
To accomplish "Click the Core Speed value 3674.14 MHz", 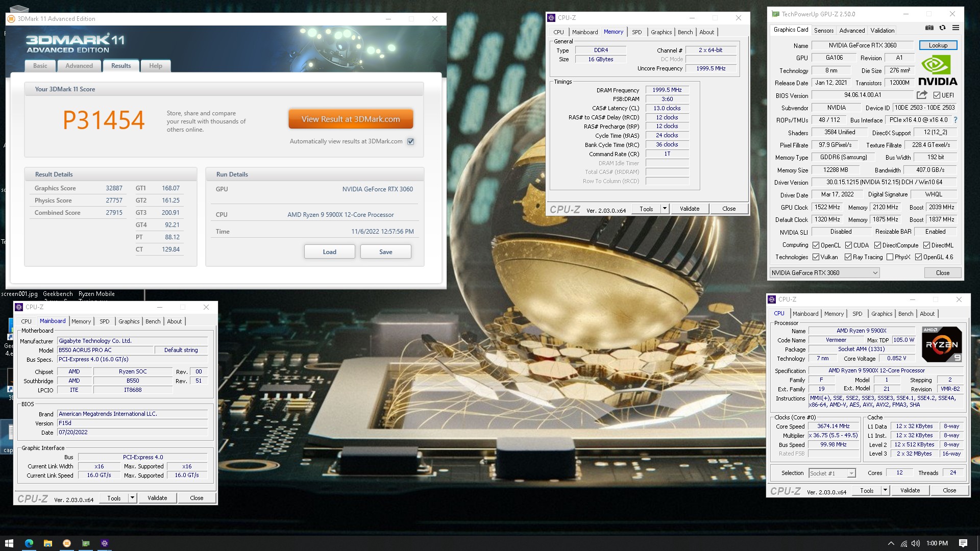I will coord(833,427).
